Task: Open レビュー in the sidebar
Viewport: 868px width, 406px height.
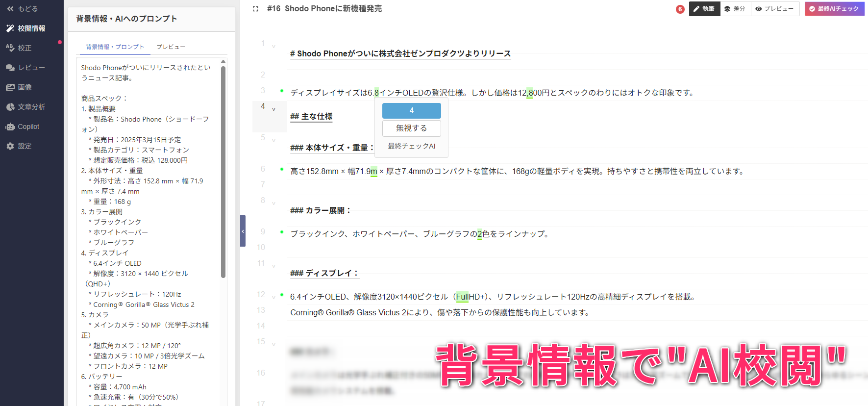Action: tap(25, 68)
